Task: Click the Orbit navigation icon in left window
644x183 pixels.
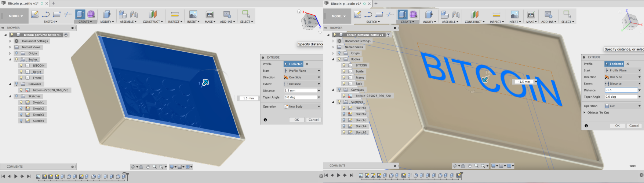Action: click(x=133, y=167)
